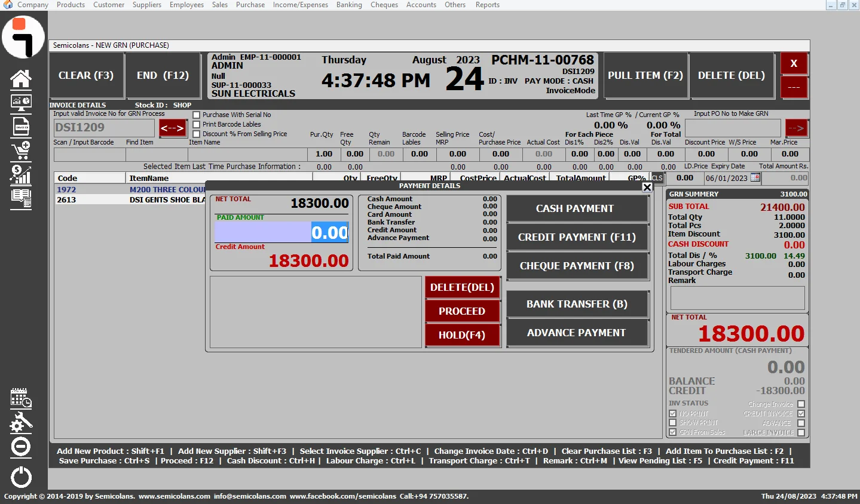Screen dimensions: 860x504
Task: Open the expiry date calendar picker
Action: [755, 178]
